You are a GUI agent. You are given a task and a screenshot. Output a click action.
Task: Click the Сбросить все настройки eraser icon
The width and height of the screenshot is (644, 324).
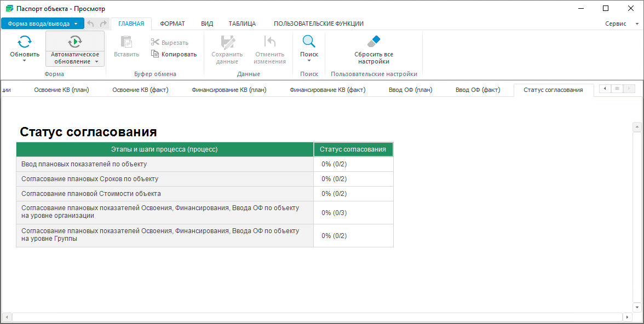tap(373, 42)
